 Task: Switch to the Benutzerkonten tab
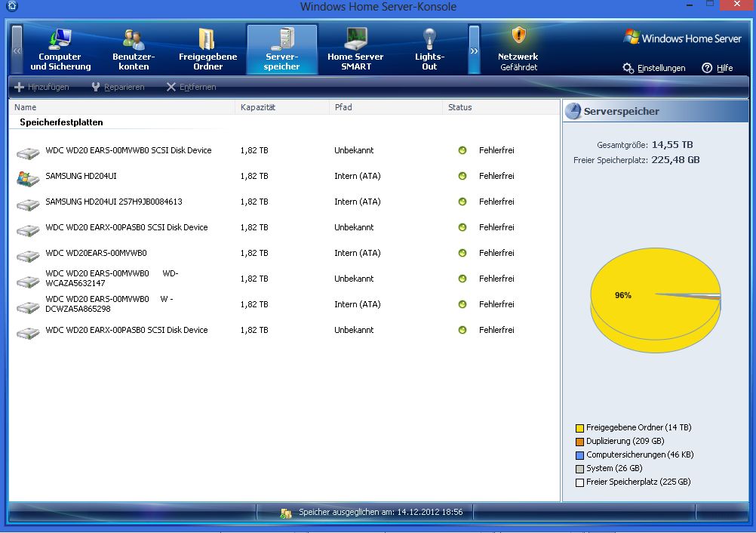click(134, 50)
